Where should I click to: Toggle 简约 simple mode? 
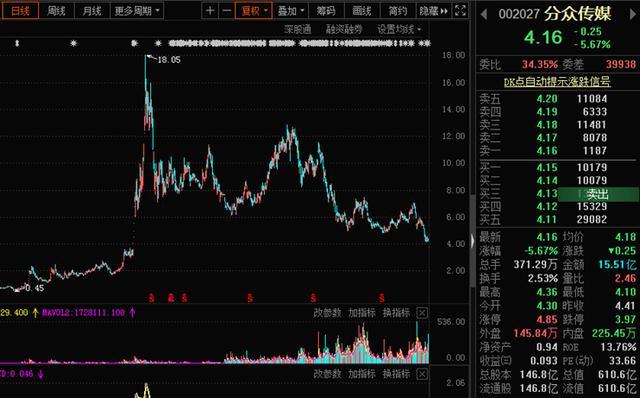click(x=398, y=11)
